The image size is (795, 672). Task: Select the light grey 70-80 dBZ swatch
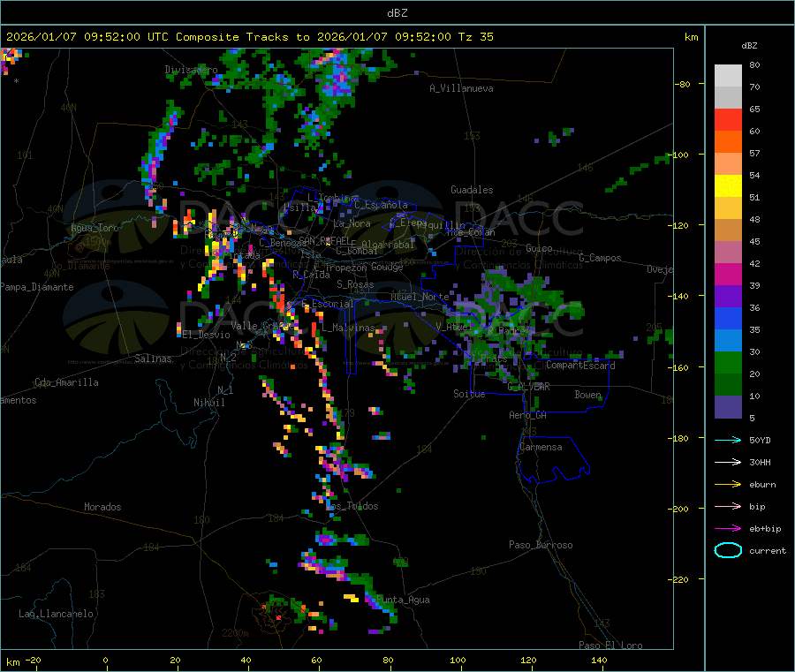pyautogui.click(x=728, y=76)
